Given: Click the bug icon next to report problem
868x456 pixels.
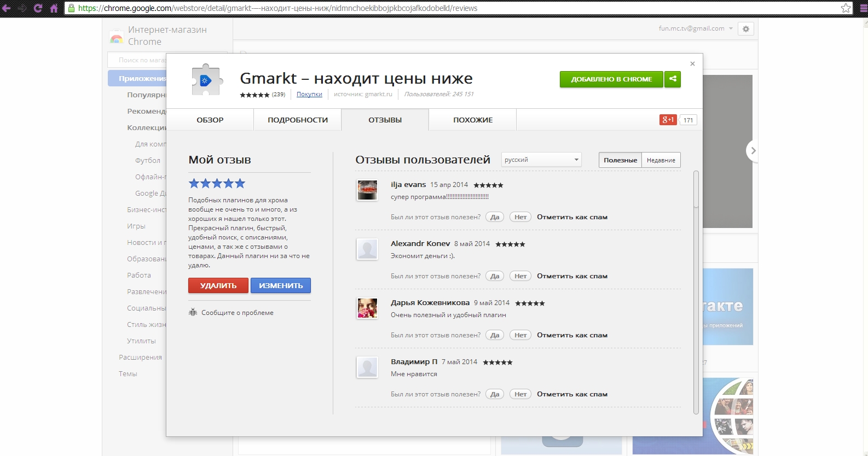Looking at the screenshot, I should pos(193,312).
